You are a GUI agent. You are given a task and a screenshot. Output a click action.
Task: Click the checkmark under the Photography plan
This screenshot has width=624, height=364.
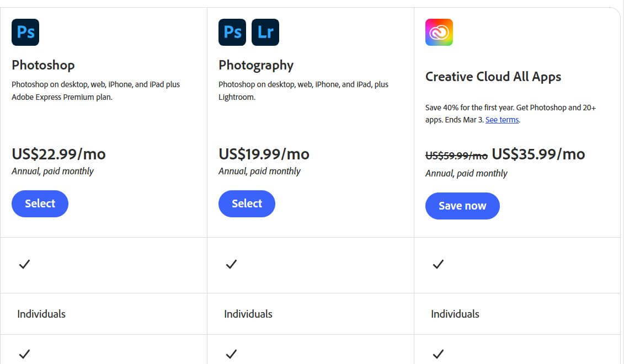(231, 265)
